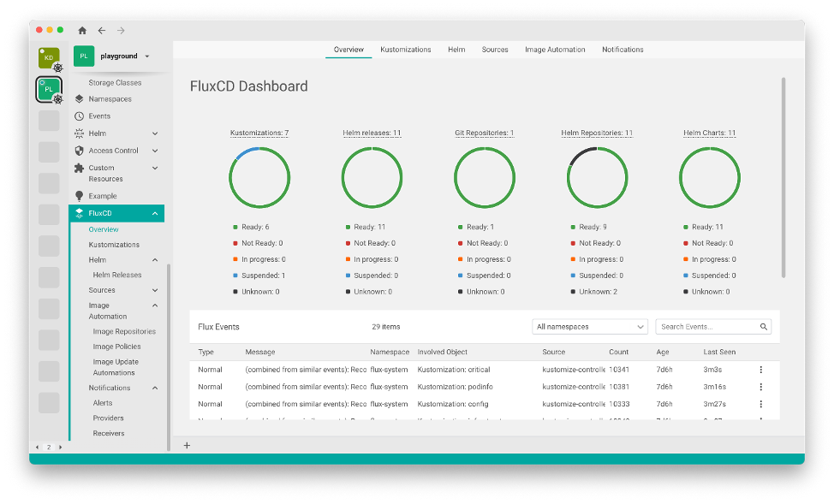
Task: Click the FluxCD logo icon in sidebar
Action: coord(80,213)
